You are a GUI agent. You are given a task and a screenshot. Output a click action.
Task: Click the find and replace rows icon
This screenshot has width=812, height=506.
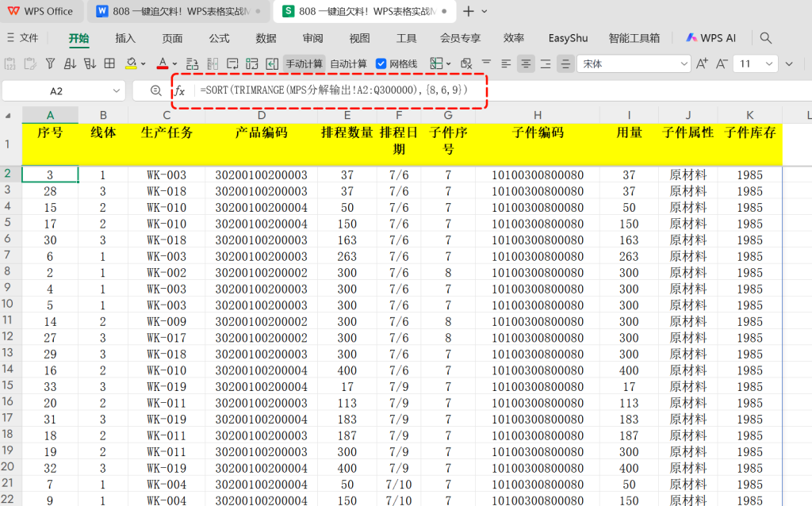(192, 63)
